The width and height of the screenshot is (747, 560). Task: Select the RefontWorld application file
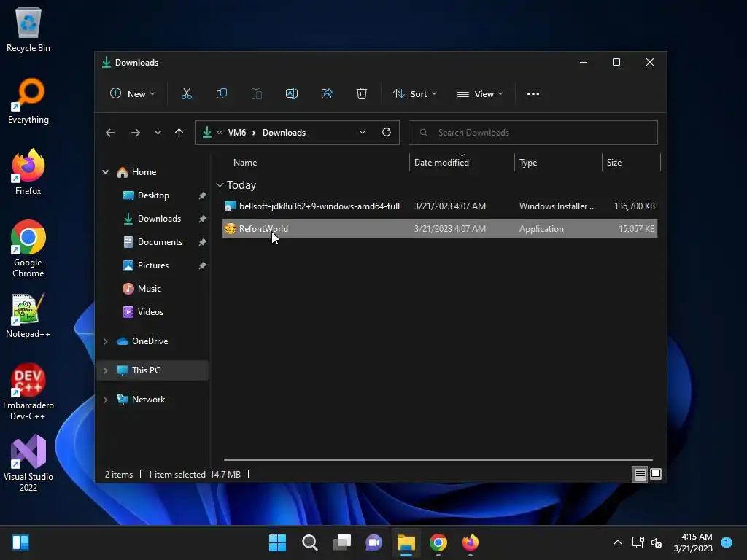[x=440, y=228]
